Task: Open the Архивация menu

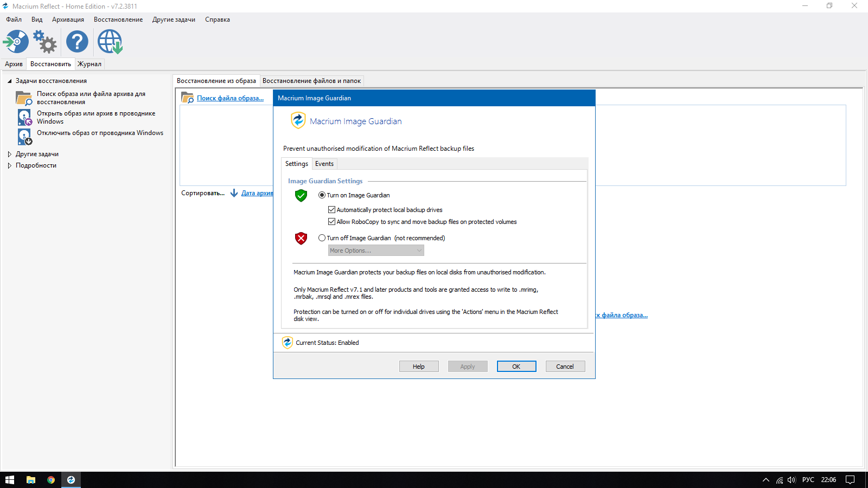Action: pos(68,20)
